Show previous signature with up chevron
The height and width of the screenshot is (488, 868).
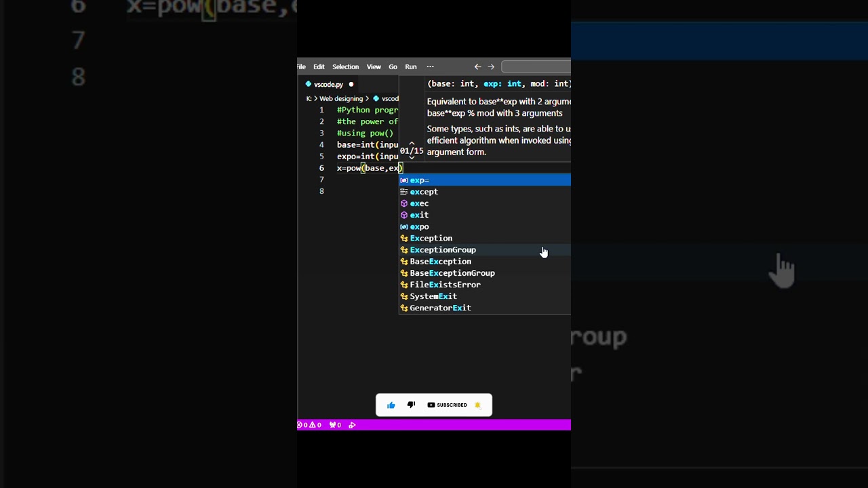412,144
